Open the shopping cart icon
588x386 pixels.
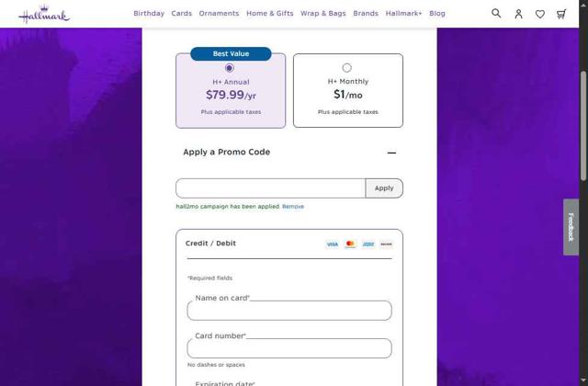[x=561, y=14]
